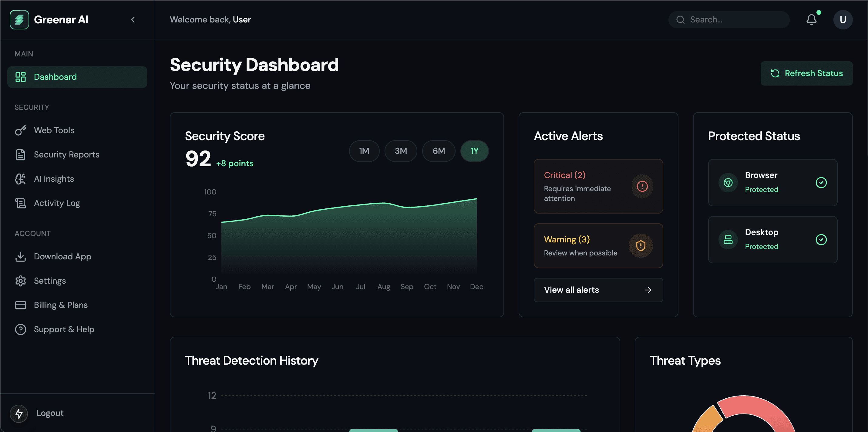Click the Logout lightning bolt icon
The width and height of the screenshot is (868, 432).
click(x=19, y=413)
